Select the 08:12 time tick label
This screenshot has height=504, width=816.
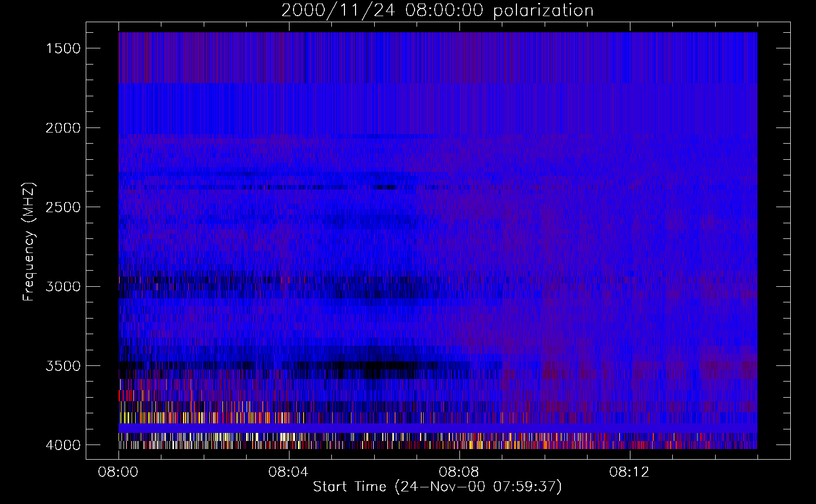(x=630, y=472)
